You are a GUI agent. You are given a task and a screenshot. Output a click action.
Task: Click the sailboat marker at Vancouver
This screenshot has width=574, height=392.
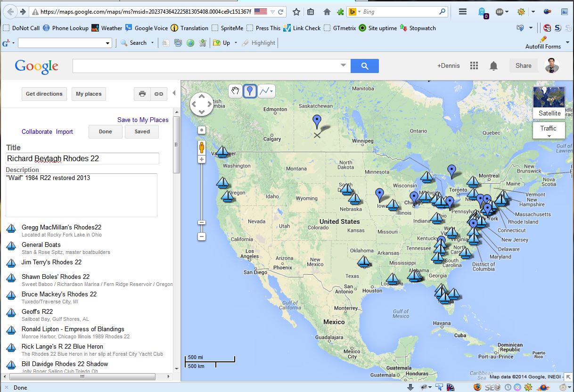coord(222,152)
